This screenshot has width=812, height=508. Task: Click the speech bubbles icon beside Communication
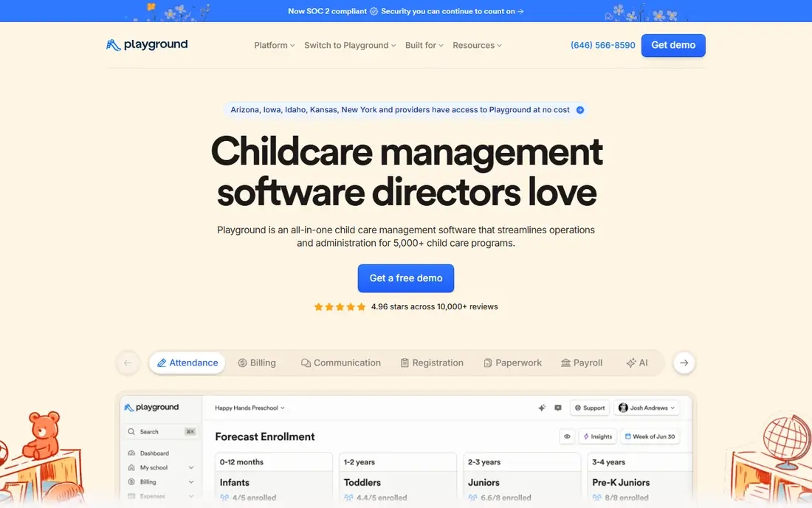[x=306, y=363]
